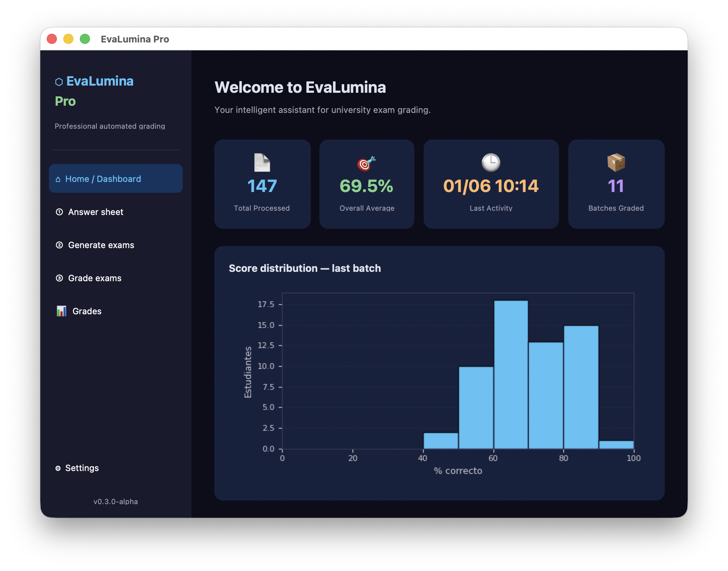The image size is (728, 571).
Task: Click the home icon beside Dashboard
Action: (x=58, y=179)
